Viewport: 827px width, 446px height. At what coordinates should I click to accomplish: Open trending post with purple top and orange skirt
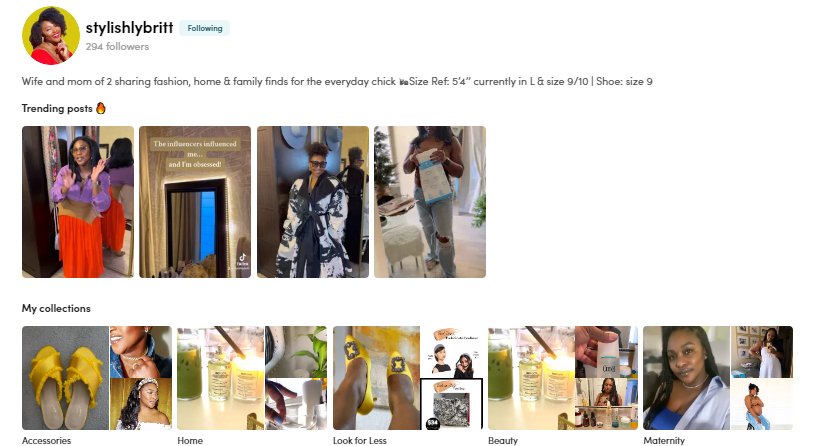point(78,202)
